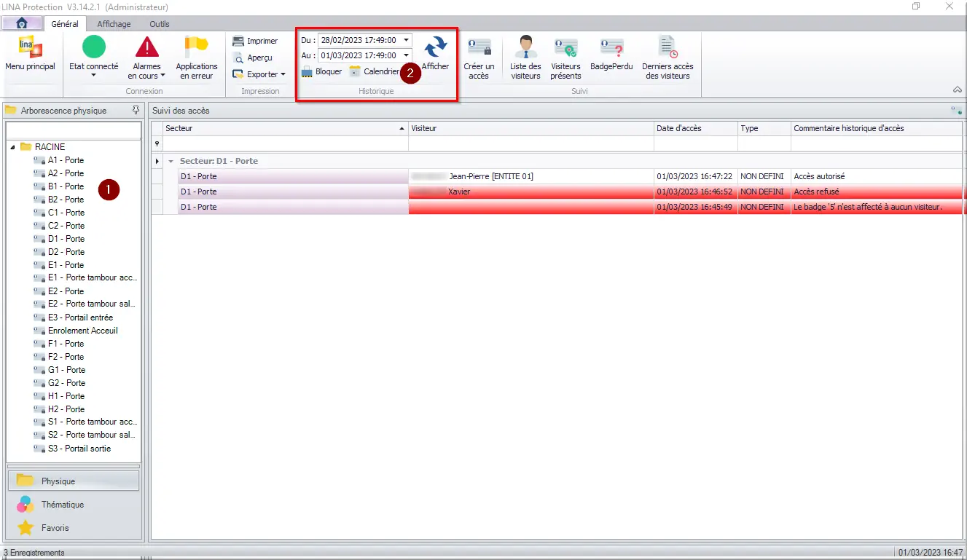Collapse the Secteur: D1 - Porte group

click(171, 161)
